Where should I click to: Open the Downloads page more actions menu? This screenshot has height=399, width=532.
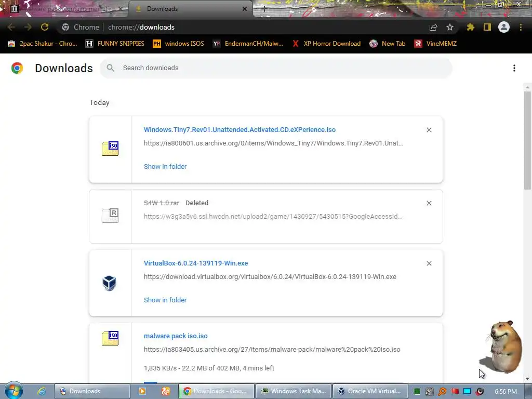point(514,68)
